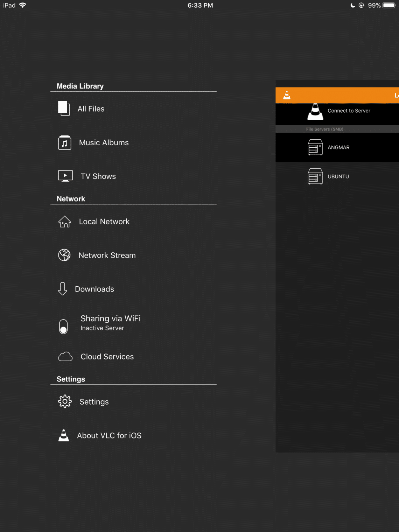Tap the About VLC cone icon
Screen dimensions: 399x532
[x=64, y=435]
